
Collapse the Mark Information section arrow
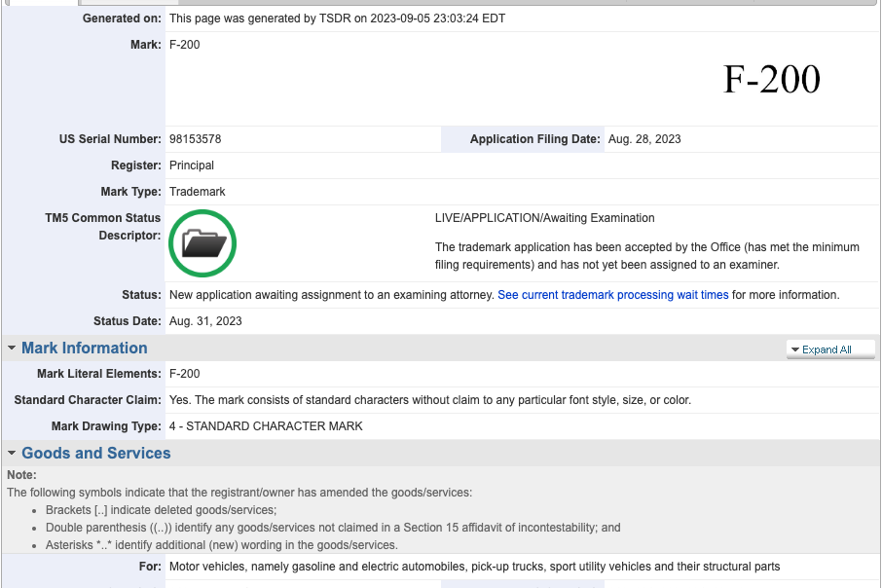pyautogui.click(x=12, y=349)
